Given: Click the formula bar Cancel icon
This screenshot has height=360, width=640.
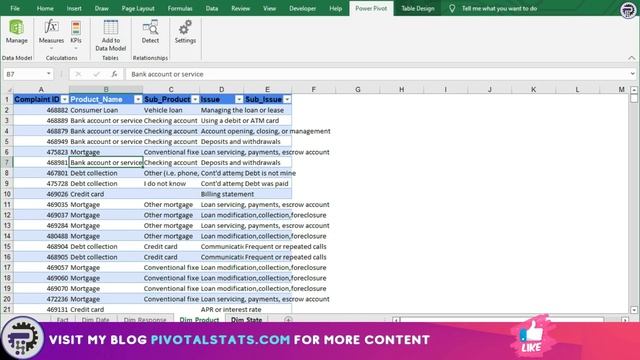Looking at the screenshot, I should pyautogui.click(x=78, y=74).
